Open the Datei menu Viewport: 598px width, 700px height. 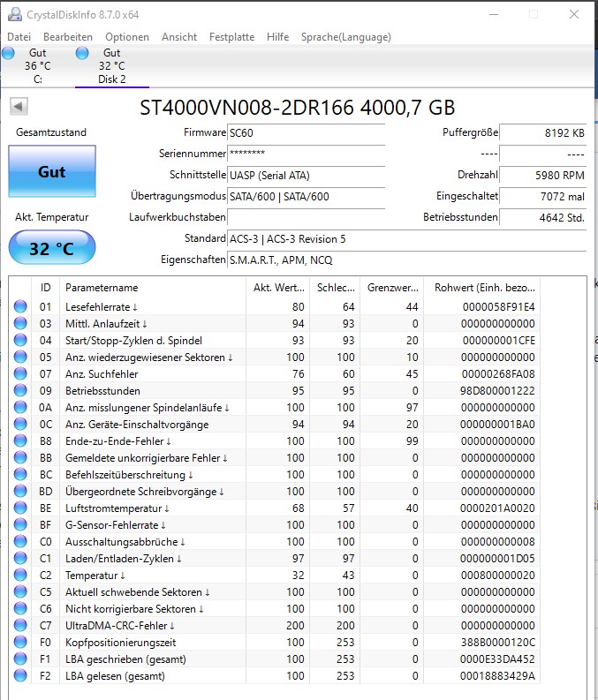tap(19, 37)
